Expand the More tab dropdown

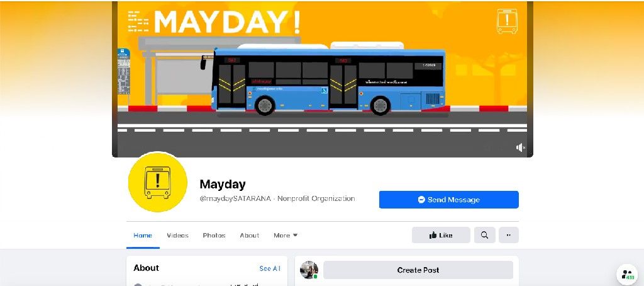[286, 236]
